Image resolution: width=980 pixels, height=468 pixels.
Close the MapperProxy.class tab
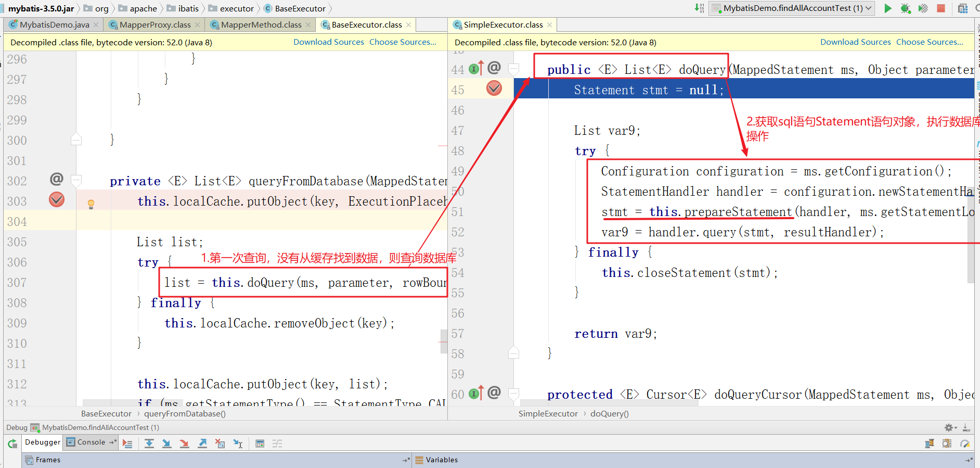(x=197, y=24)
